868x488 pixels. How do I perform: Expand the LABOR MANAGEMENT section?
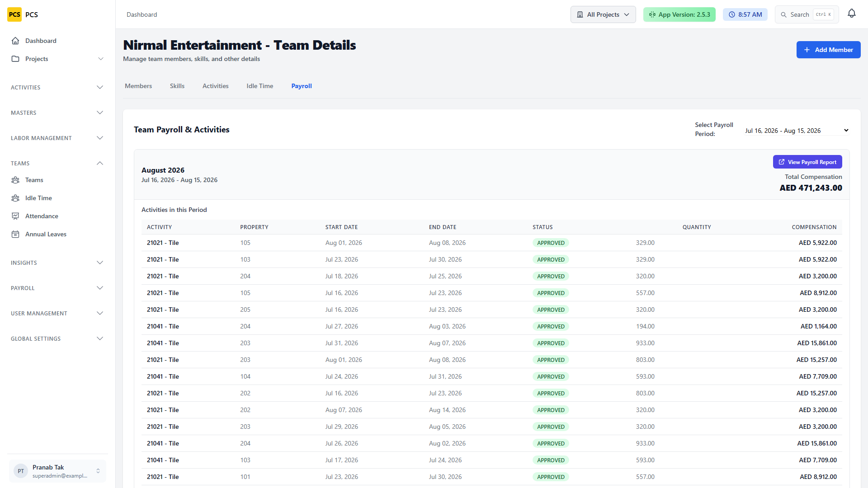click(57, 138)
